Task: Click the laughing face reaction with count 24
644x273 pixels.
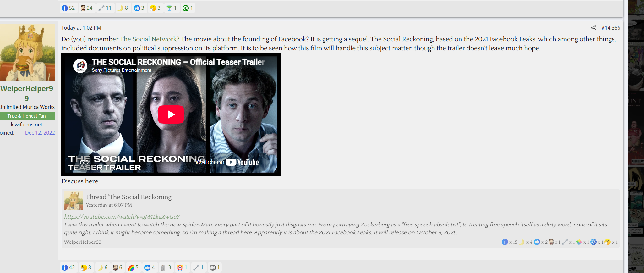Action: pos(86,8)
